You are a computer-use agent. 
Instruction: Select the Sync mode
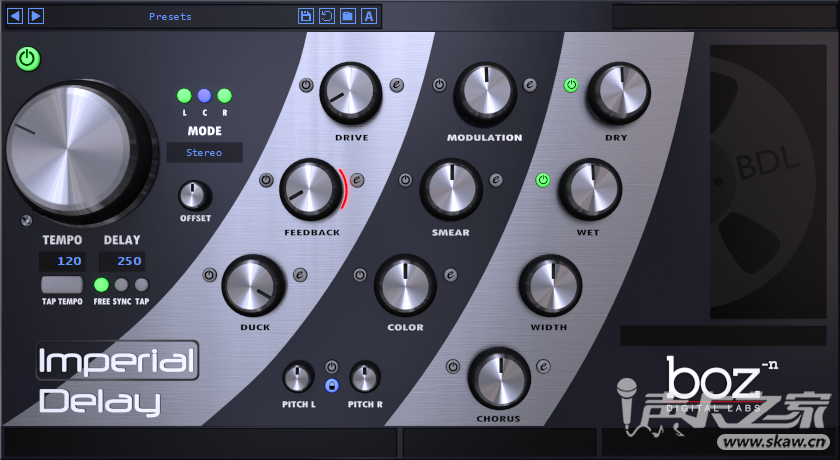[x=122, y=284]
